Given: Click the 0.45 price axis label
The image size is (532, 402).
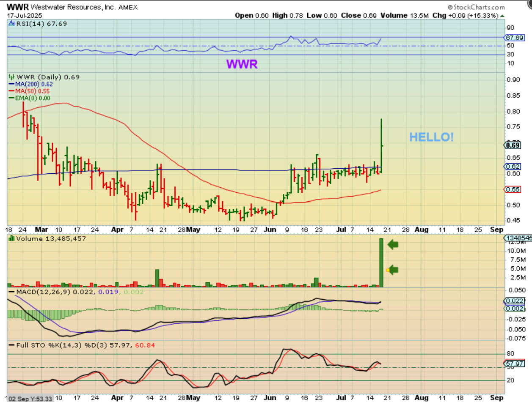Looking at the screenshot, I should point(514,220).
